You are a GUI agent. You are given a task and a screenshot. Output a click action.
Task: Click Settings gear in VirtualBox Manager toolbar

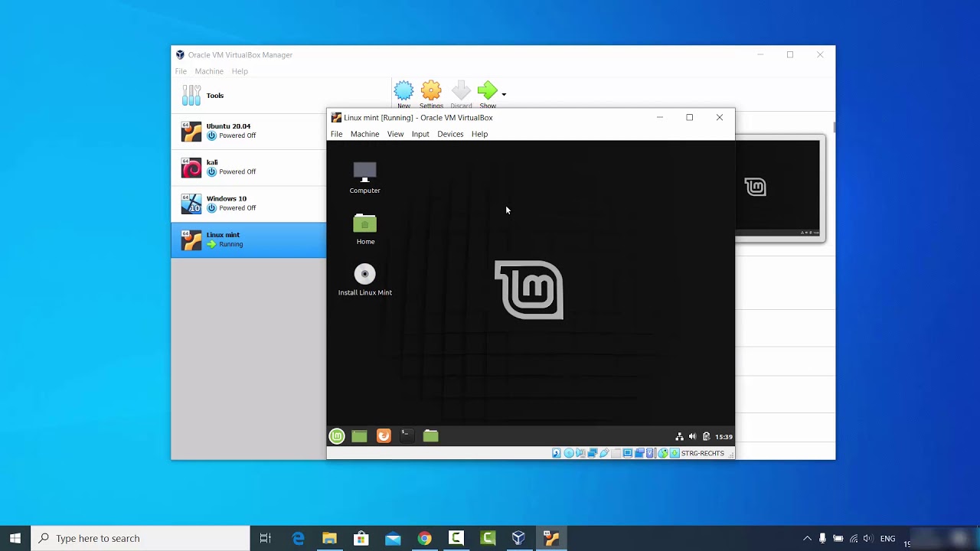(431, 95)
